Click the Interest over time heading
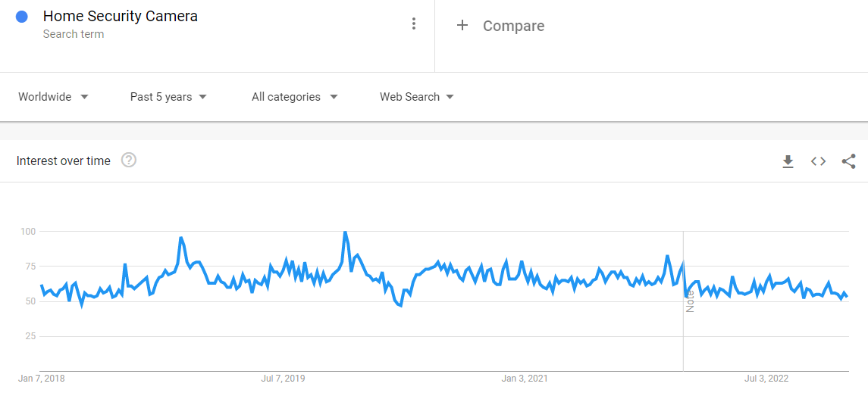The width and height of the screenshot is (868, 396). (x=64, y=161)
